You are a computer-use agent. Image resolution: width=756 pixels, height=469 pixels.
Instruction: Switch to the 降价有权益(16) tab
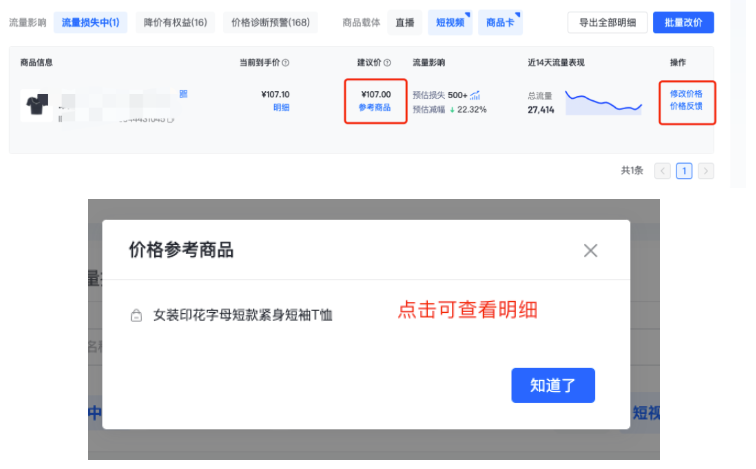tap(173, 22)
